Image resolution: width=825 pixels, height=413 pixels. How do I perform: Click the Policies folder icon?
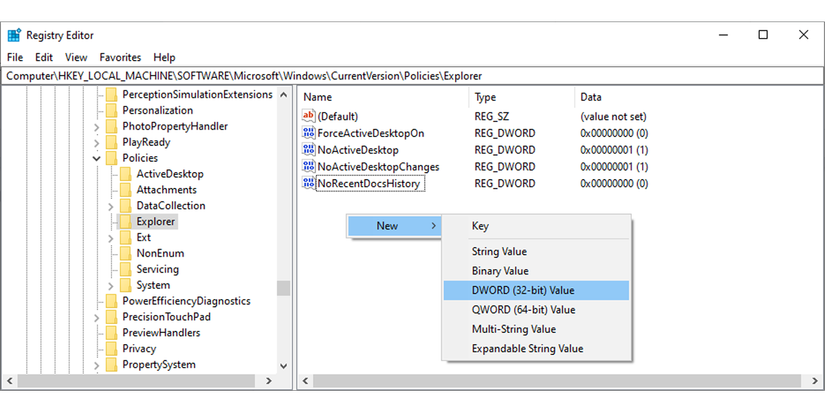point(112,158)
